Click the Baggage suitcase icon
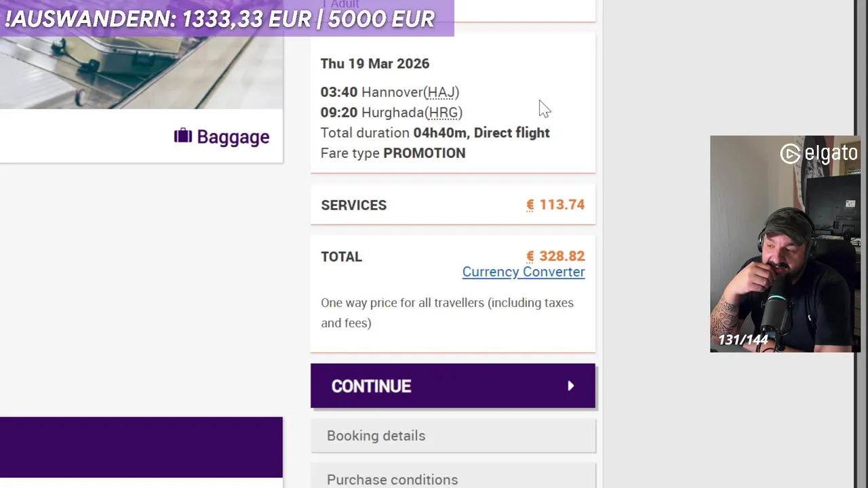This screenshot has width=868, height=488. point(183,136)
